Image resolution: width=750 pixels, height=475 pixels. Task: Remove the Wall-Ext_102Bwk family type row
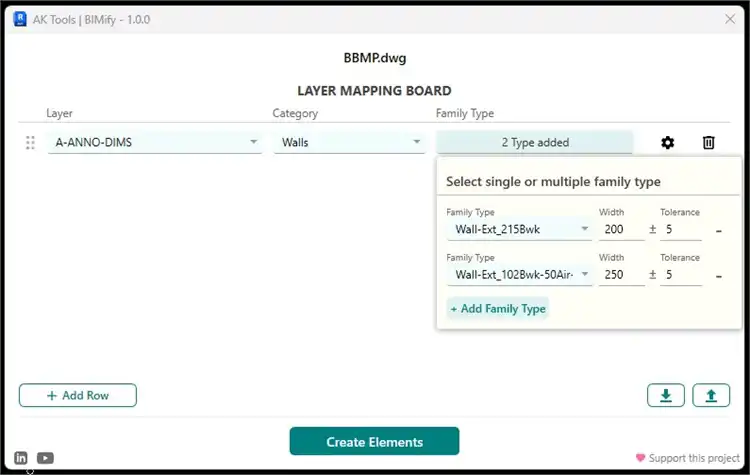tap(719, 275)
